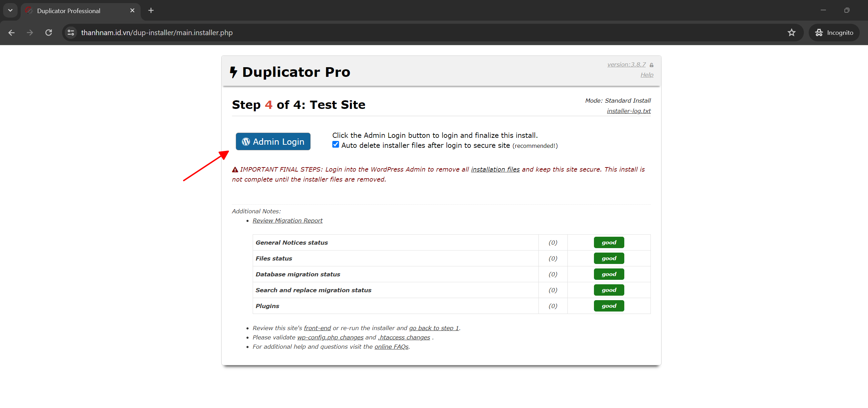Click the Additional Notes label
Screen dimensions: 868x408
(256, 211)
